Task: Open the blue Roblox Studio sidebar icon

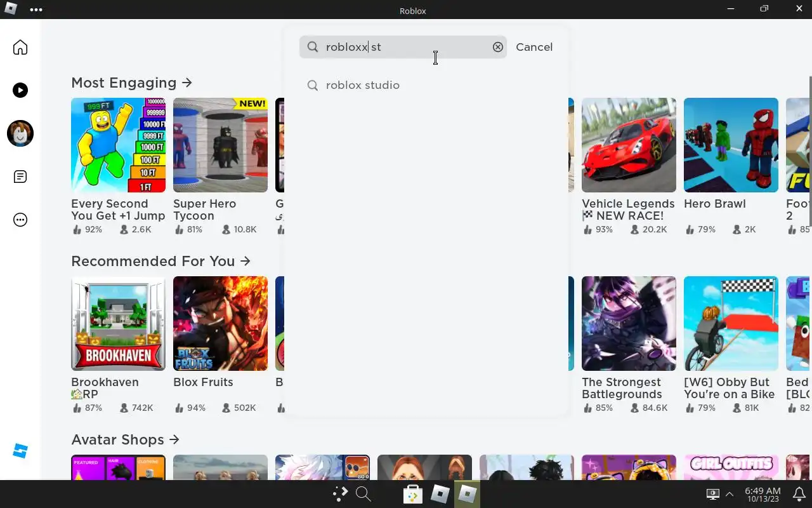Action: coord(20,451)
